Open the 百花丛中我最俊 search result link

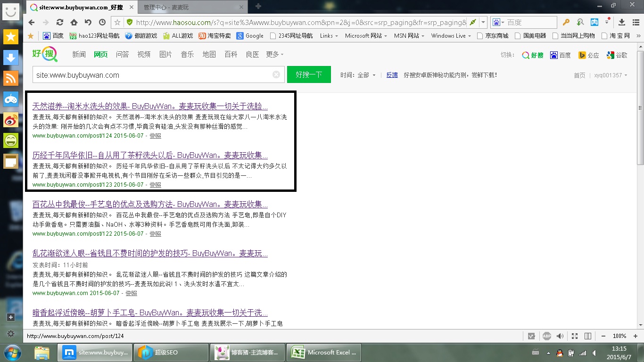pyautogui.click(x=150, y=205)
